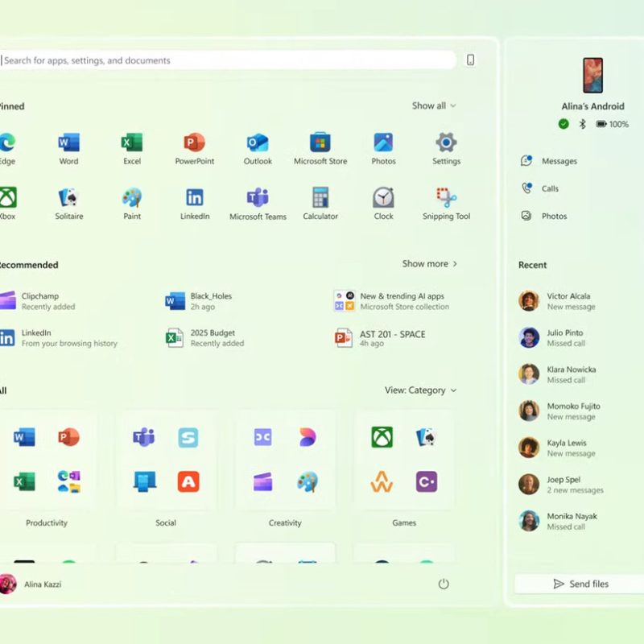This screenshot has width=644, height=644.
Task: Open the View: Category dropdown
Action: tap(420, 390)
